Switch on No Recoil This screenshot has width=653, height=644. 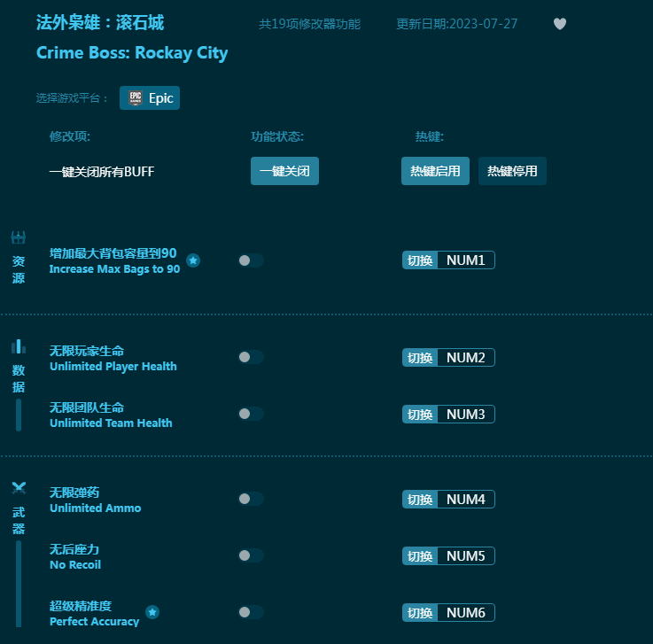tap(251, 555)
